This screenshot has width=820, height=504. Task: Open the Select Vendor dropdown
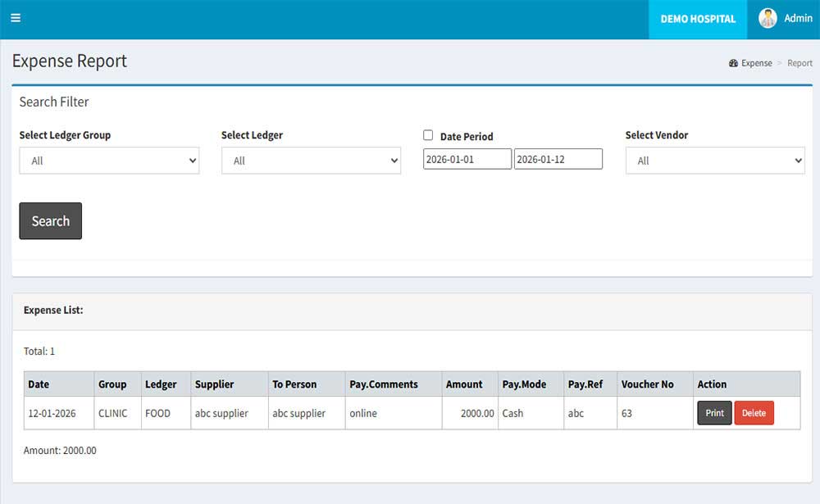(x=715, y=161)
